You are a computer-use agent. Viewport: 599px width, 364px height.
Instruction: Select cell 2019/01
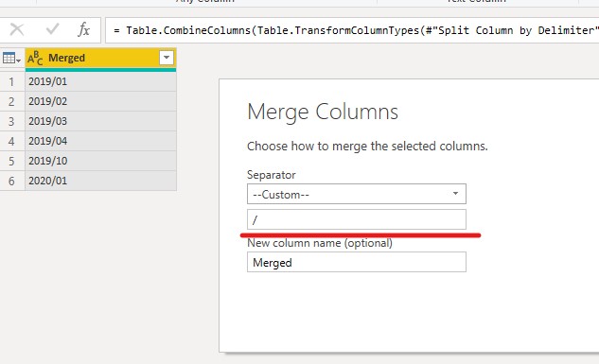pyautogui.click(x=101, y=81)
